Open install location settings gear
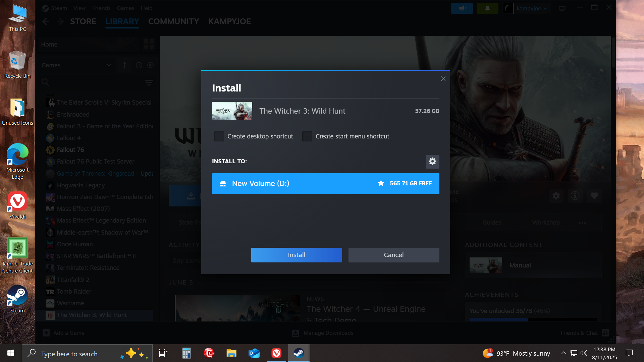 (x=432, y=162)
